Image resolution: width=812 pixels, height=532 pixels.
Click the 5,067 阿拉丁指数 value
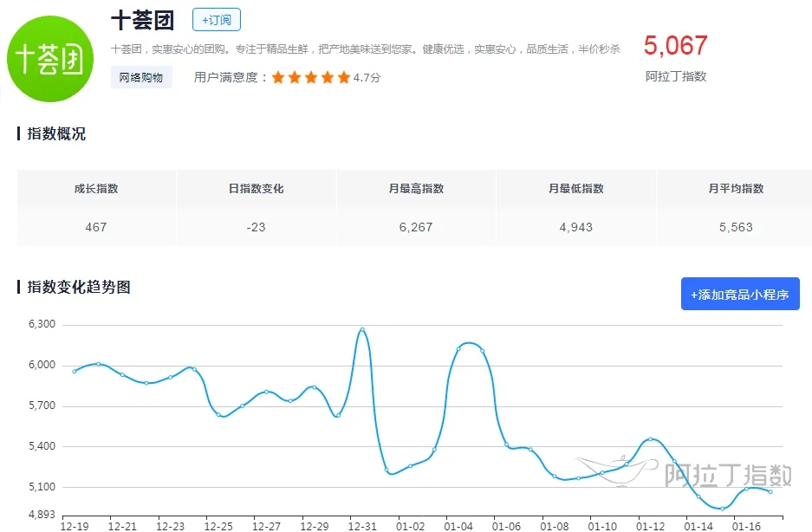click(x=675, y=46)
